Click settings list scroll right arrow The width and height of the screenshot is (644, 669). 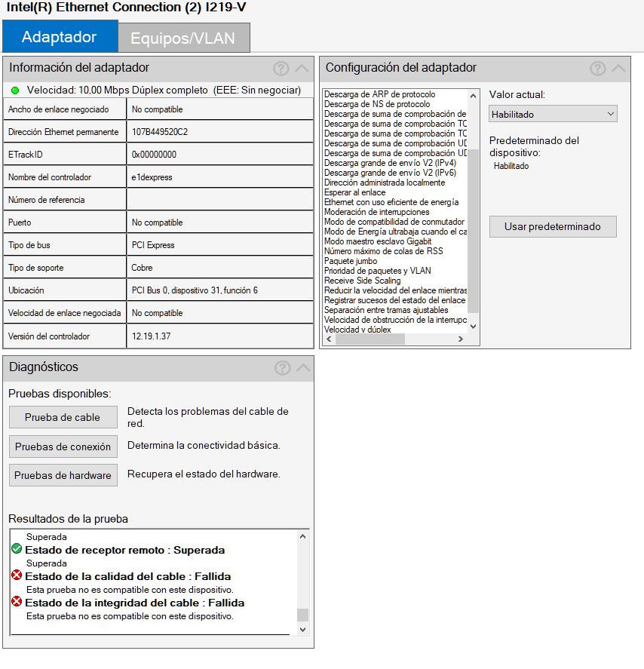pos(461,339)
